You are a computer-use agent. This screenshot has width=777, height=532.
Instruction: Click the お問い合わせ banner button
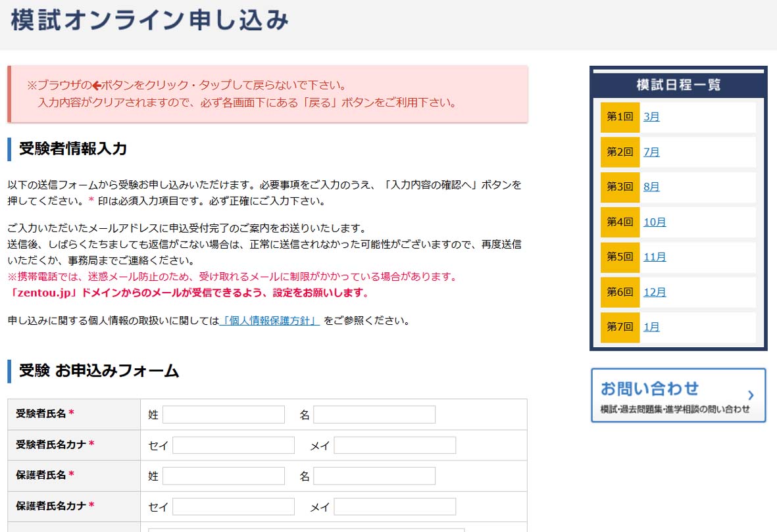pos(678,395)
